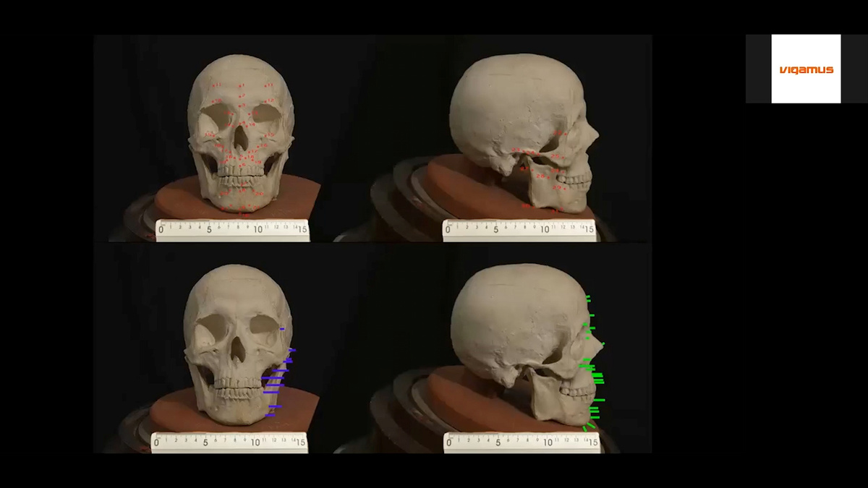
Task: Select the profile skull with red landmarks
Action: tap(522, 130)
